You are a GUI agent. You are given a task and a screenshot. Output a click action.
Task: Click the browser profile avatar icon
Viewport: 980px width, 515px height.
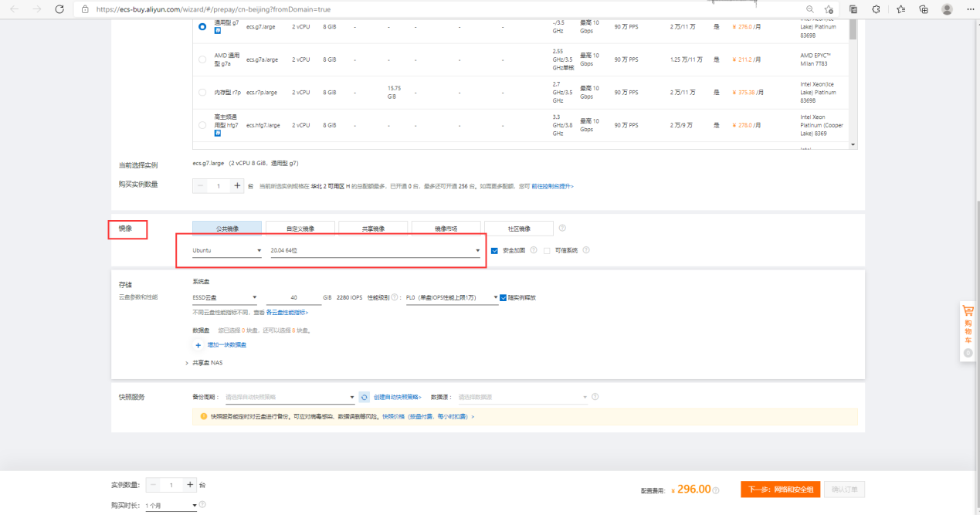(x=947, y=9)
